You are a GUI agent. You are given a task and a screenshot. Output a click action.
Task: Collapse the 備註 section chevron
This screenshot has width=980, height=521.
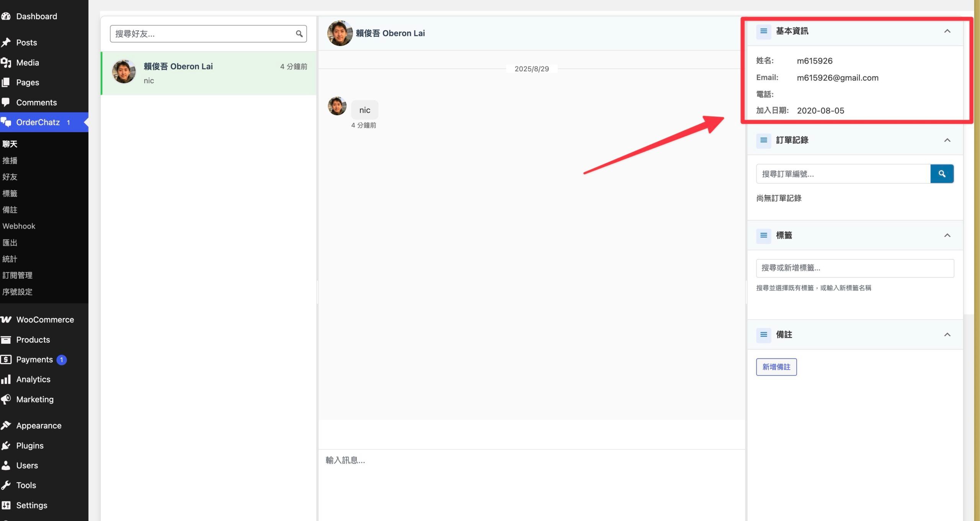[947, 335]
